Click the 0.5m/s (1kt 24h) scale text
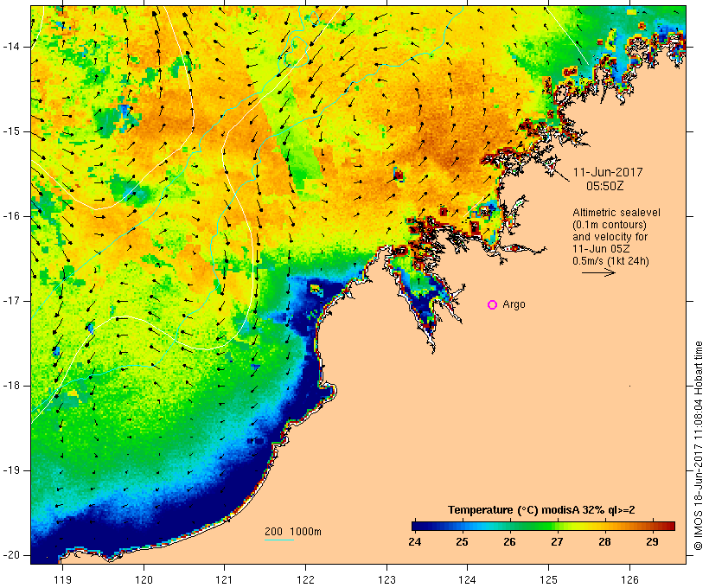Image resolution: width=709 pixels, height=588 pixels. click(611, 261)
